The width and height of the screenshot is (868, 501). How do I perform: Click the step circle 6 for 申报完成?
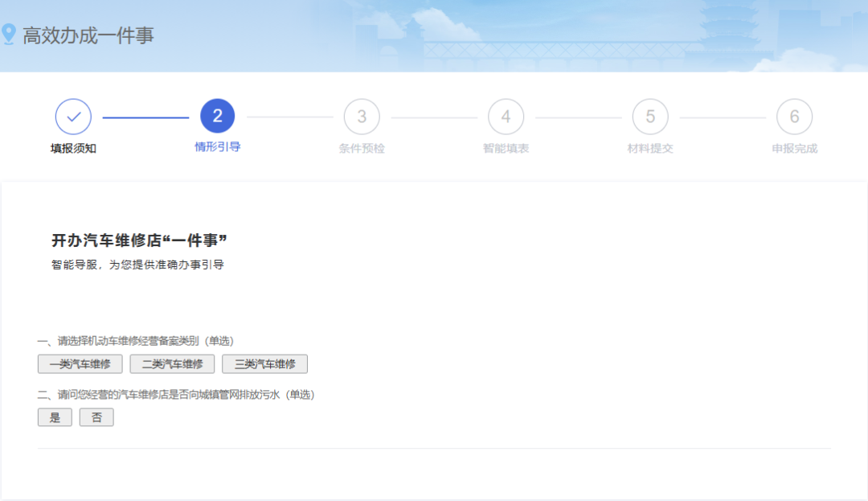point(794,116)
